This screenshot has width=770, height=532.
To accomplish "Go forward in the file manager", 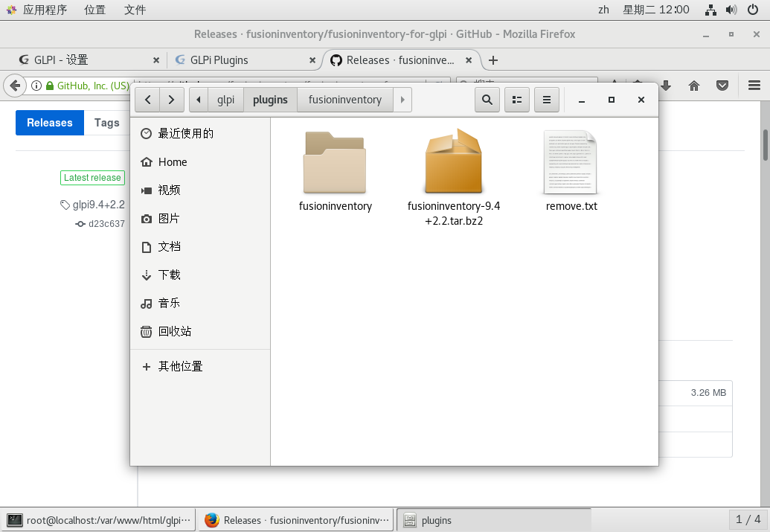I will tap(171, 100).
